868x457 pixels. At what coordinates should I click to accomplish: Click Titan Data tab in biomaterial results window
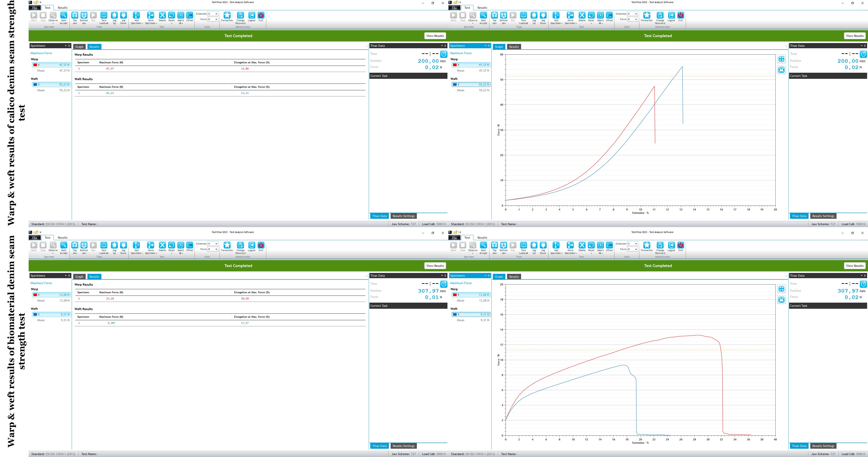pyautogui.click(x=379, y=446)
